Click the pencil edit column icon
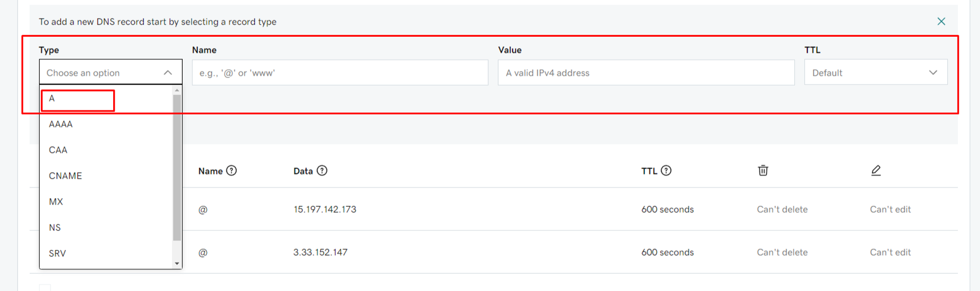 pyautogui.click(x=876, y=170)
